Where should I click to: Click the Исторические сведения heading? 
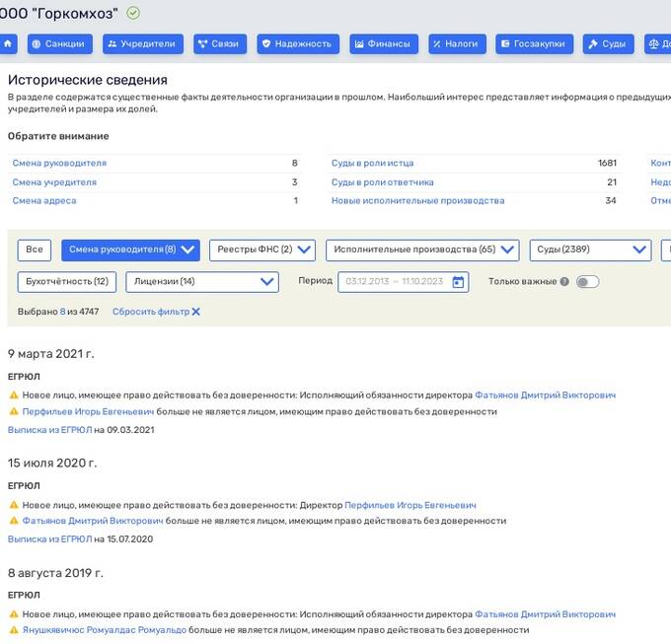point(88,80)
